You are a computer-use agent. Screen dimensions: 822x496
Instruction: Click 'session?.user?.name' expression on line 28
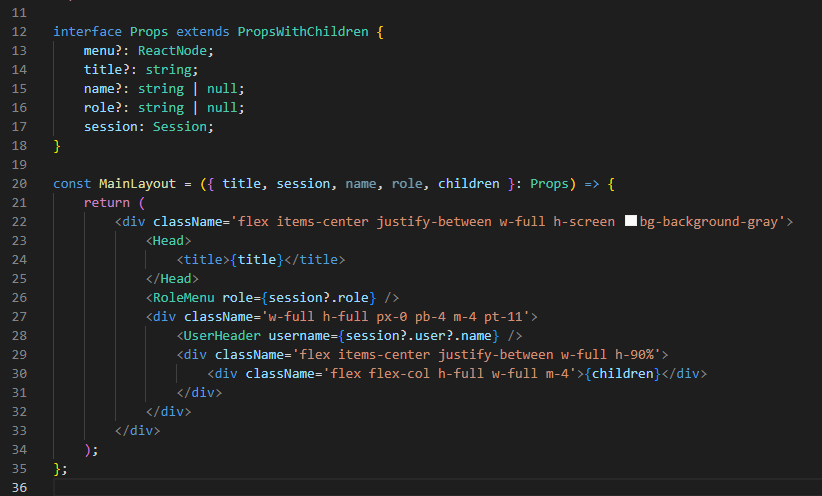[419, 336]
